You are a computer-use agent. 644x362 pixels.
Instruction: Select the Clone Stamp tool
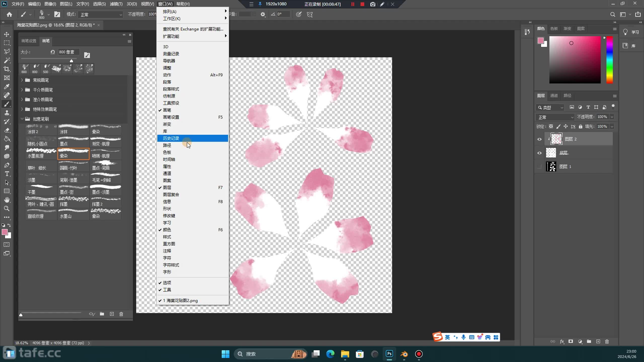(7, 113)
